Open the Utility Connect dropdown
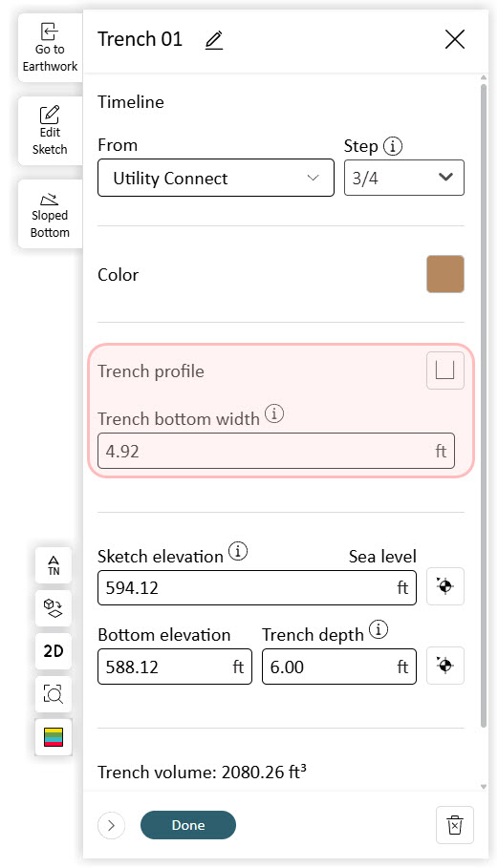This screenshot has height=868, width=498. [216, 178]
